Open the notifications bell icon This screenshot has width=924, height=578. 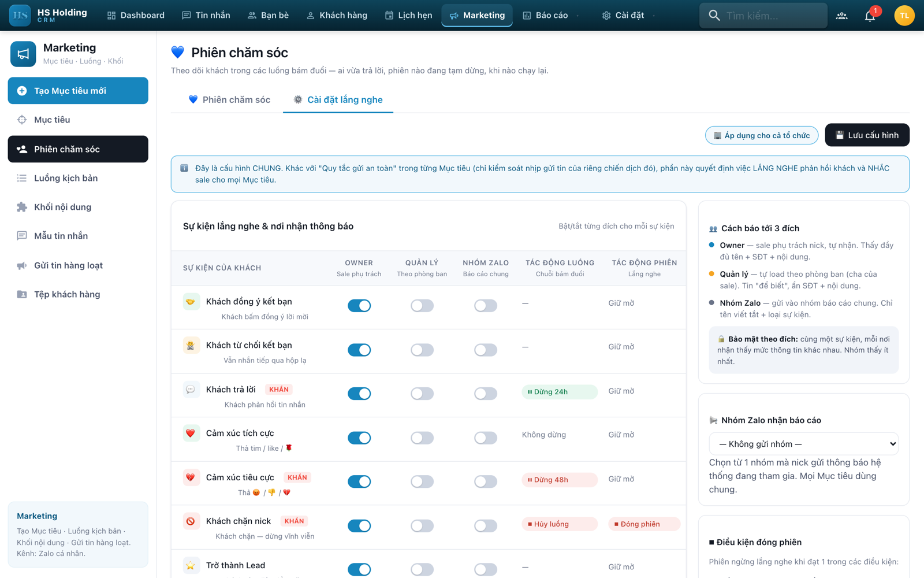point(870,16)
